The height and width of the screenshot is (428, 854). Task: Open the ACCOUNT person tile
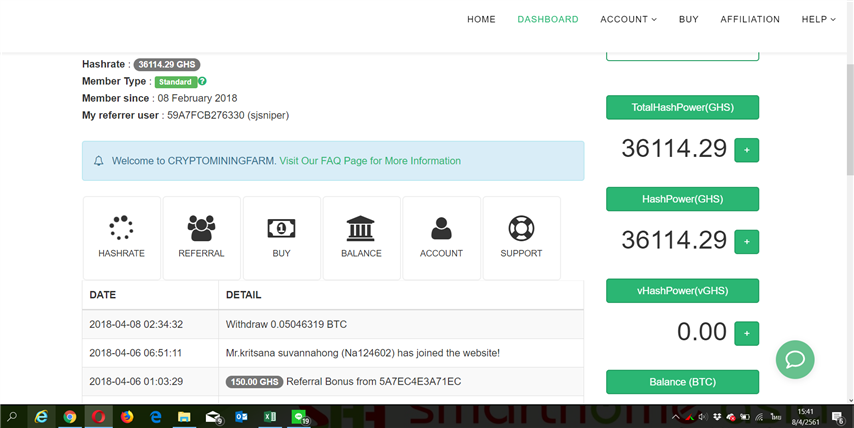442,238
